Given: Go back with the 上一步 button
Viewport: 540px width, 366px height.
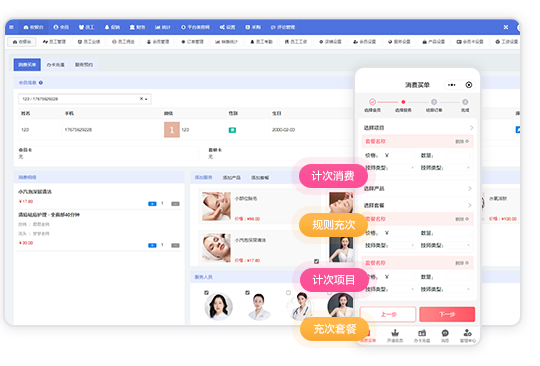Looking at the screenshot, I should click(388, 314).
